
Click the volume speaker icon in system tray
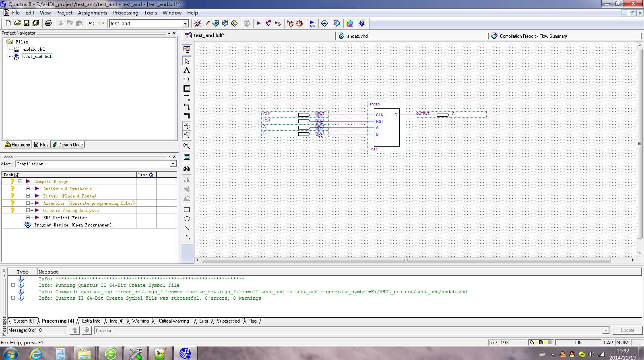(x=591, y=354)
